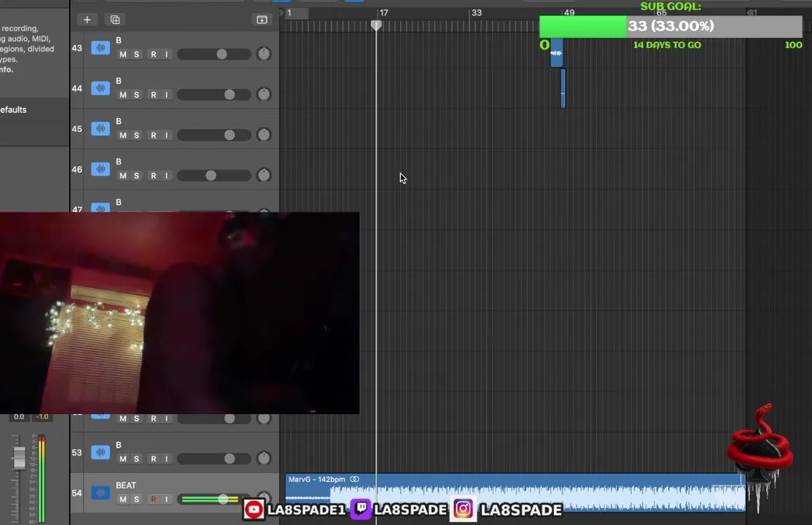The height and width of the screenshot is (525, 812).
Task: Solo track 46
Action: 137,176
